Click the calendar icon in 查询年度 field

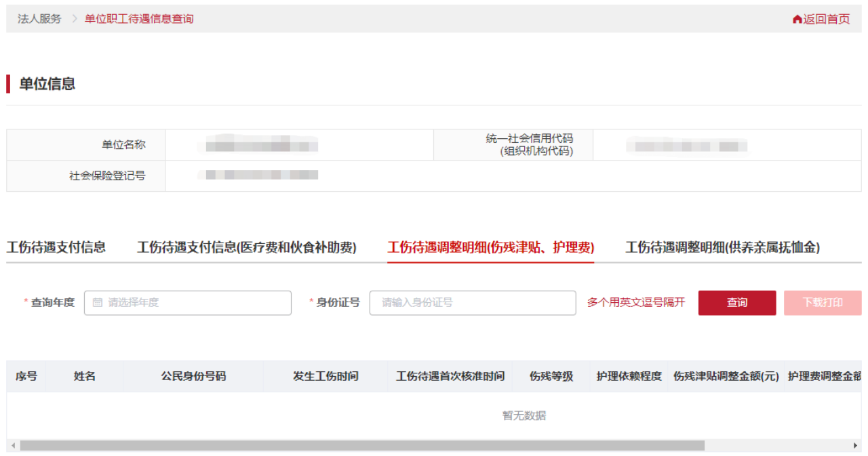coord(98,303)
